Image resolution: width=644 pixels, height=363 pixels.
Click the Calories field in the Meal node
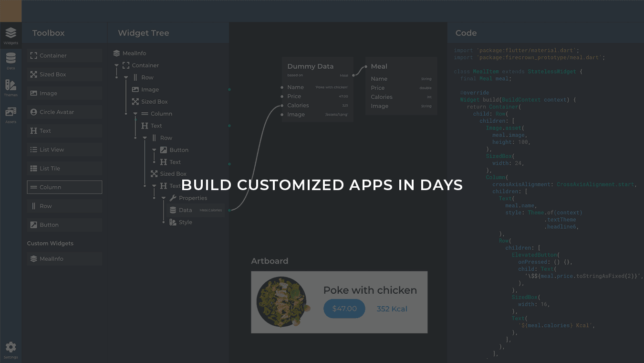click(401, 97)
